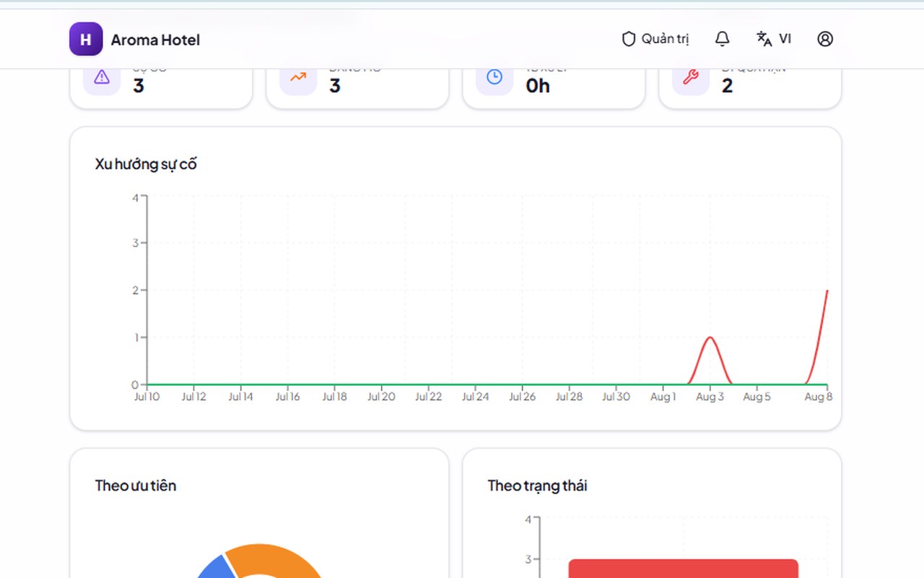Open the user account profile icon
Screen dimensions: 924x578
[x=825, y=39]
